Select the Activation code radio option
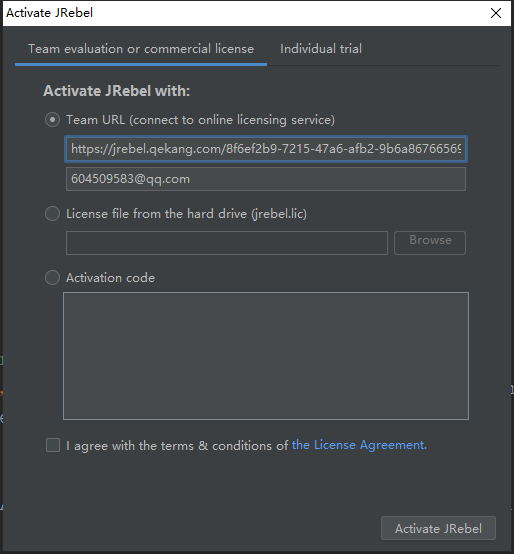This screenshot has height=554, width=514. (52, 277)
